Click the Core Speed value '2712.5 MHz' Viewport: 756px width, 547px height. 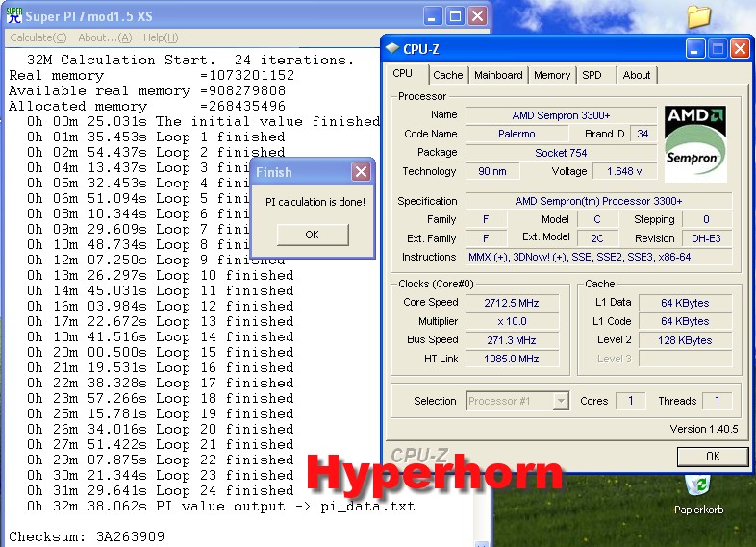click(512, 303)
